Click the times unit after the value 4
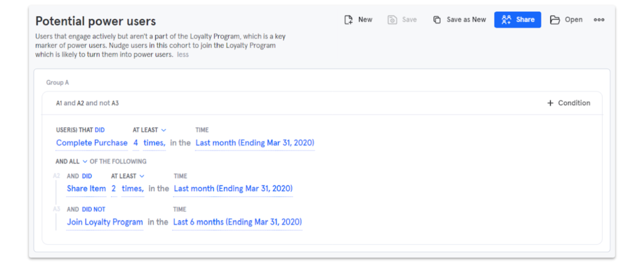Viewport: 644px width, 263px height. point(155,143)
